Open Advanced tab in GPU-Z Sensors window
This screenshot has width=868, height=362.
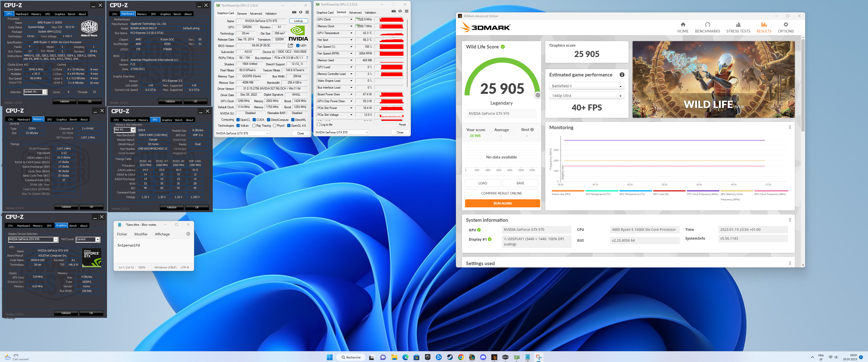click(355, 12)
